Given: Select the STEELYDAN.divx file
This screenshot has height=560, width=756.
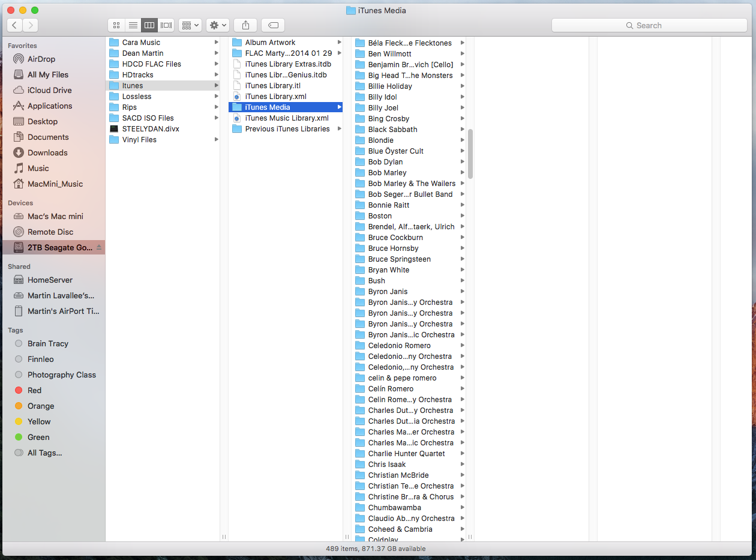Looking at the screenshot, I should [x=163, y=129].
